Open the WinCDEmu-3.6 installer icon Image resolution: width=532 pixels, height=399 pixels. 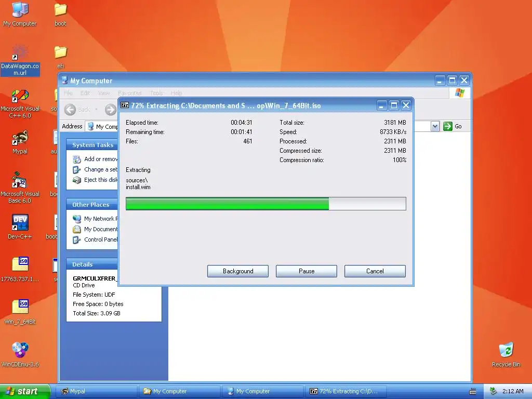click(x=20, y=355)
